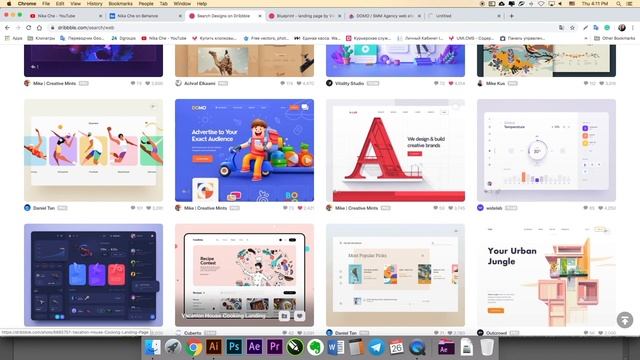The width and height of the screenshot is (640, 360).
Task: Open the widelab author link
Action: [494, 208]
